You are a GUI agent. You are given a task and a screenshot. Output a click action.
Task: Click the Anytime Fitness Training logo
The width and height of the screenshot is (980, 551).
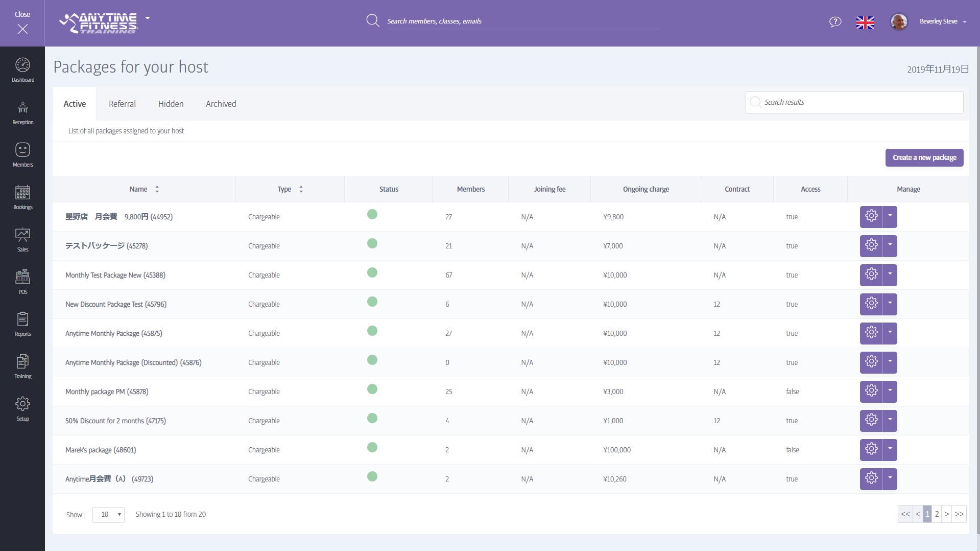click(x=99, y=23)
